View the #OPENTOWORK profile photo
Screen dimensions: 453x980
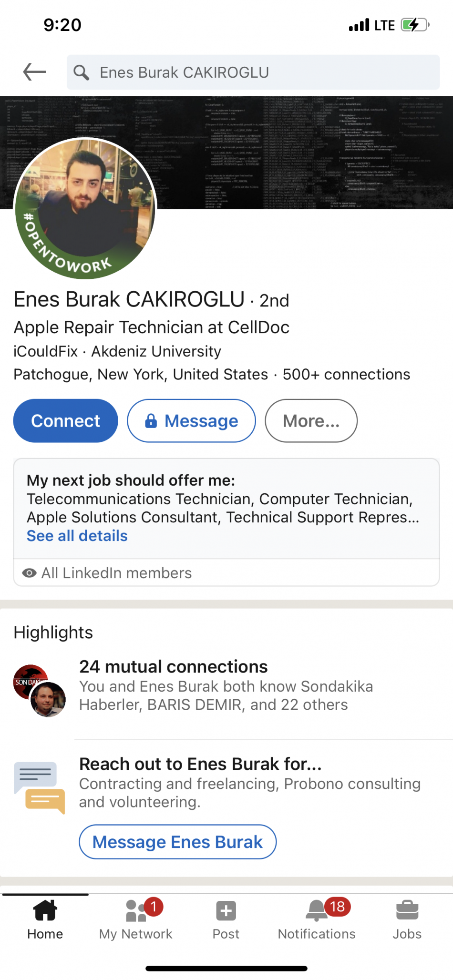point(85,208)
